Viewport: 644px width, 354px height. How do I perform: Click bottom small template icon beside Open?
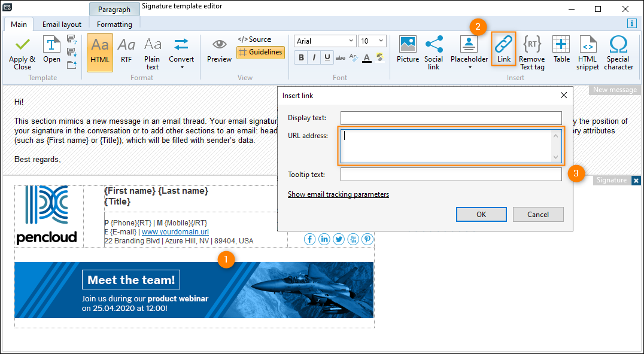[x=72, y=65]
